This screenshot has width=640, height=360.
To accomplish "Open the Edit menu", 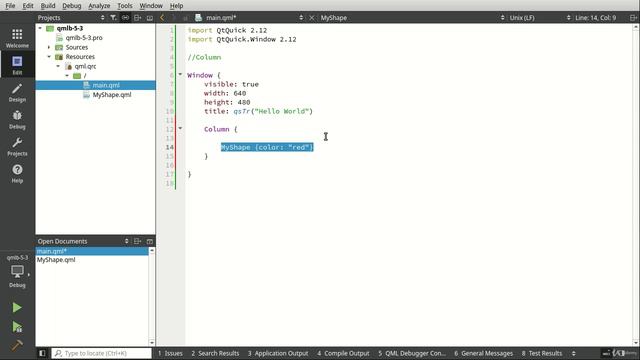I will click(28, 6).
